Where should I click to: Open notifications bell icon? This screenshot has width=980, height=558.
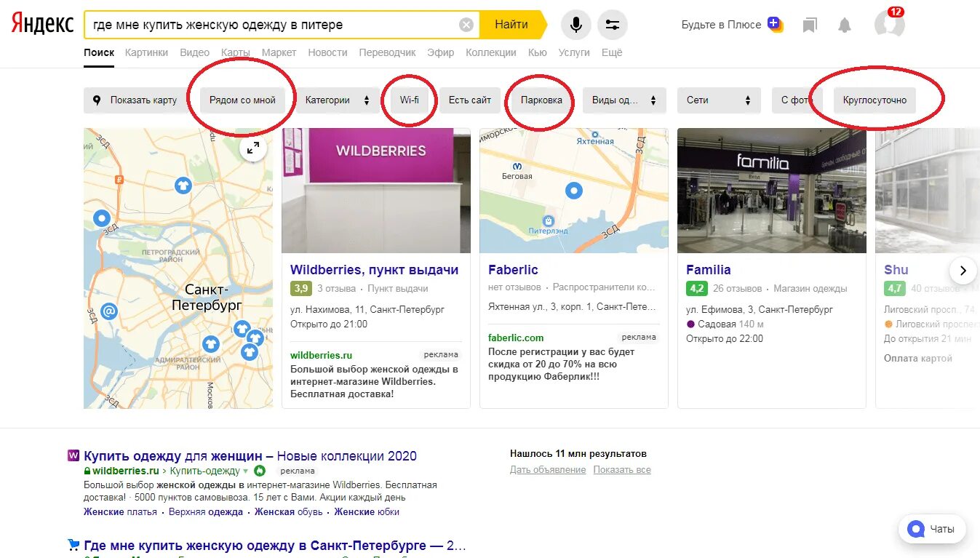tap(845, 25)
